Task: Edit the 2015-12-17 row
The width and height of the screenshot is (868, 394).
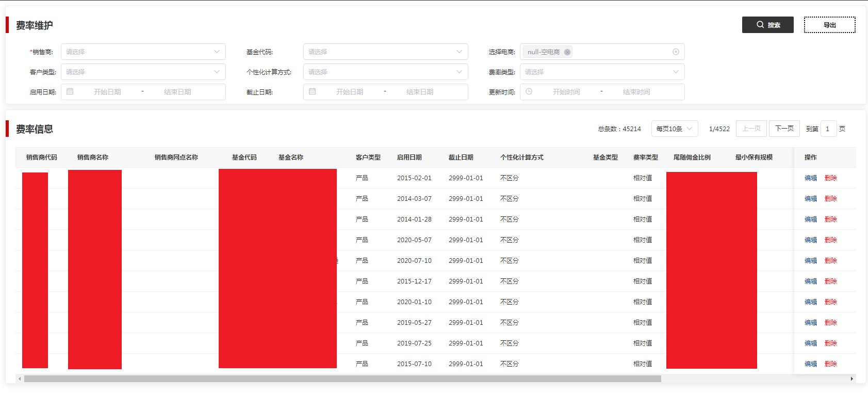Action: pyautogui.click(x=811, y=281)
